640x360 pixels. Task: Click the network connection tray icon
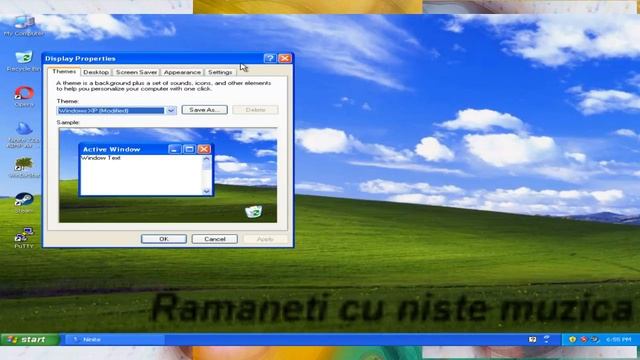tap(595, 339)
